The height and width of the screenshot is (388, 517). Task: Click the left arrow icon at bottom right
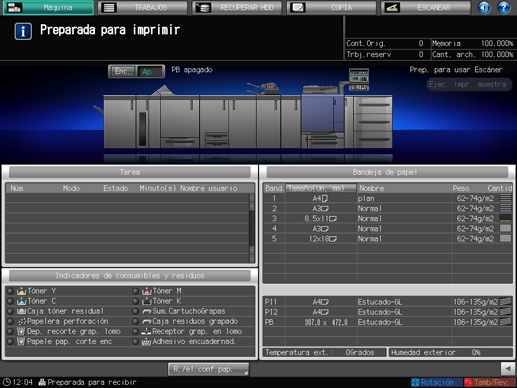pyautogui.click(x=508, y=369)
